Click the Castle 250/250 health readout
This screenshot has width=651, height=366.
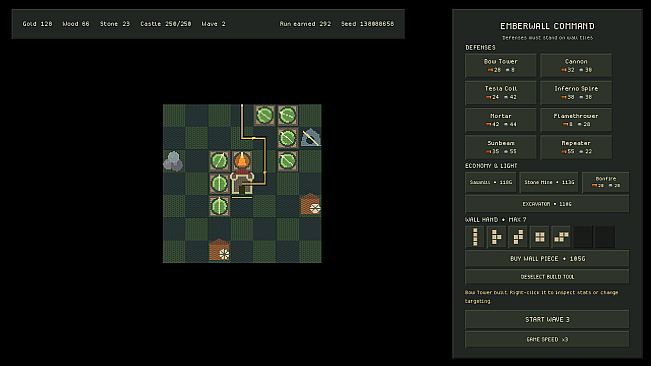pyautogui.click(x=166, y=24)
